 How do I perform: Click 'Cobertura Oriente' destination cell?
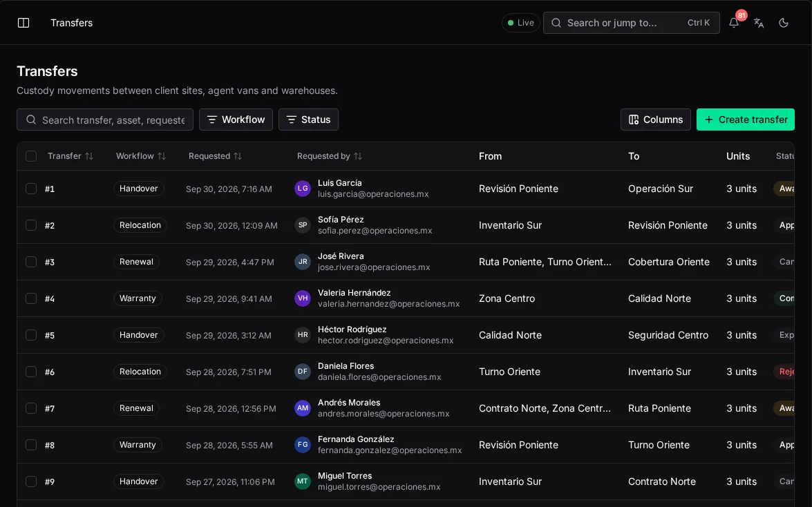point(668,262)
